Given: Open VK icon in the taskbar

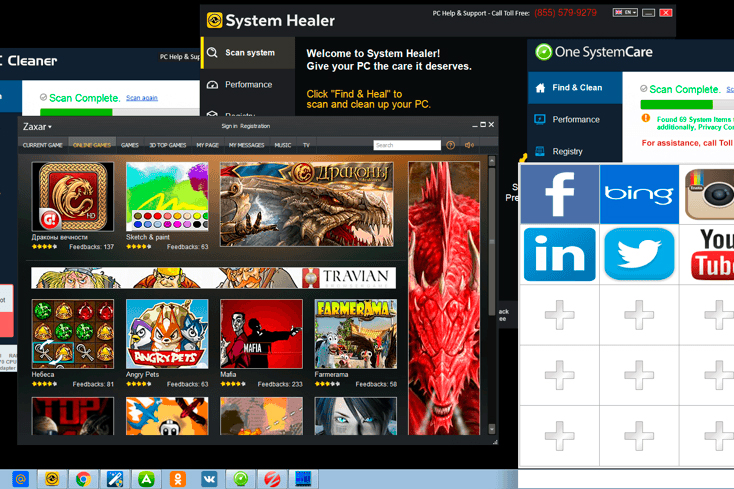Looking at the screenshot, I should click(209, 479).
